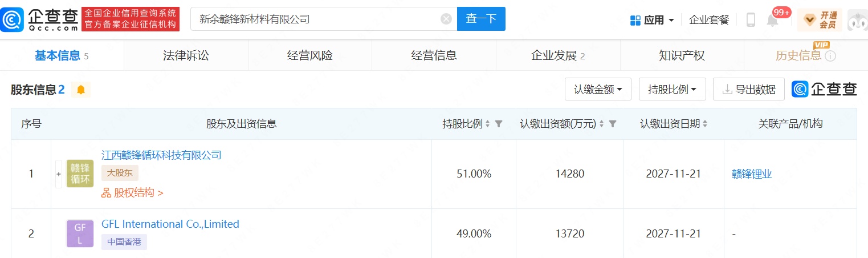Click the user avatar in top right
868x258 pixels.
point(857,20)
